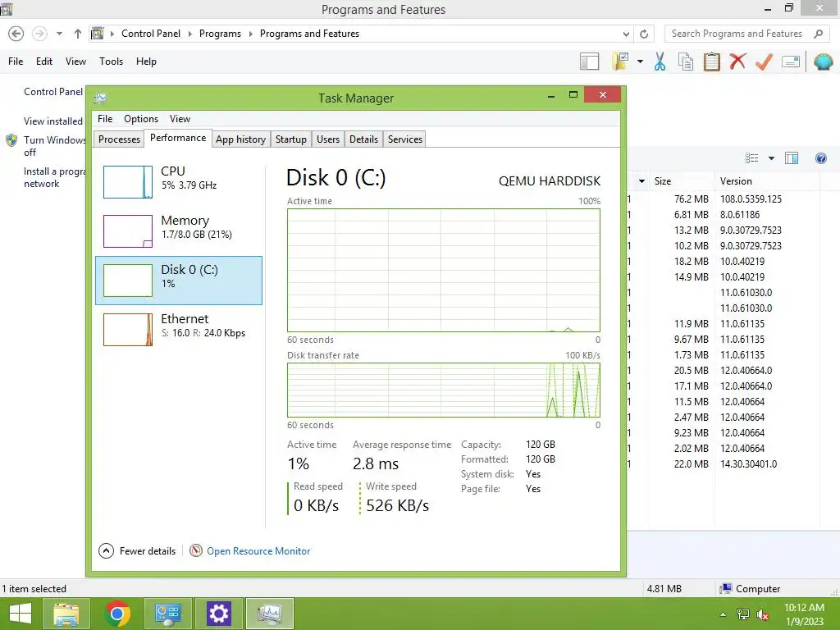
Task: Select Disk 0 (C:) in the sidebar
Action: (x=179, y=281)
